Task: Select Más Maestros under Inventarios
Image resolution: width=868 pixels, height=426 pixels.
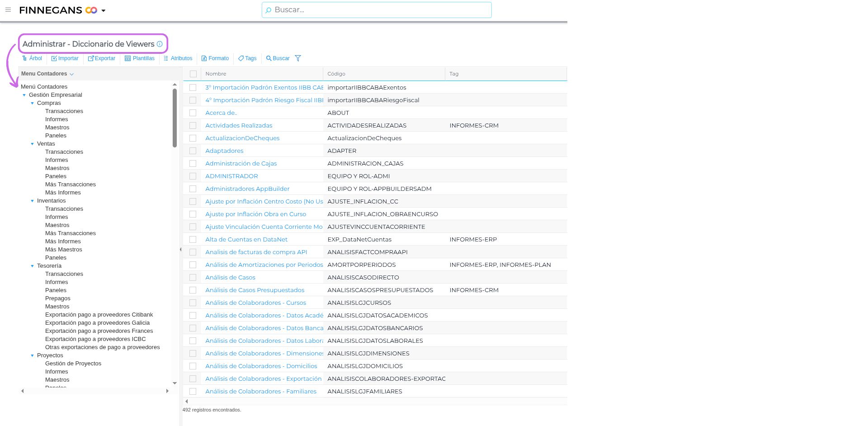Action: 64,250
